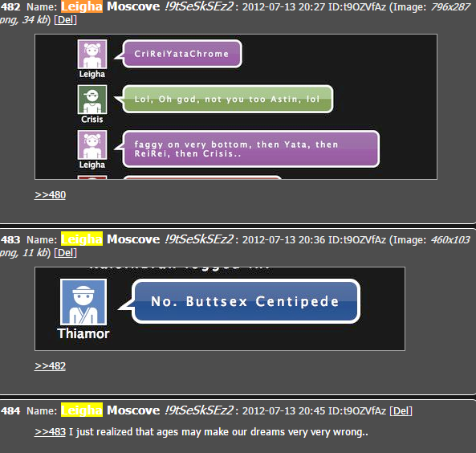Click the blue 'No. Buttsex Centipede' bubble
This screenshot has height=453, width=476.
tap(246, 301)
